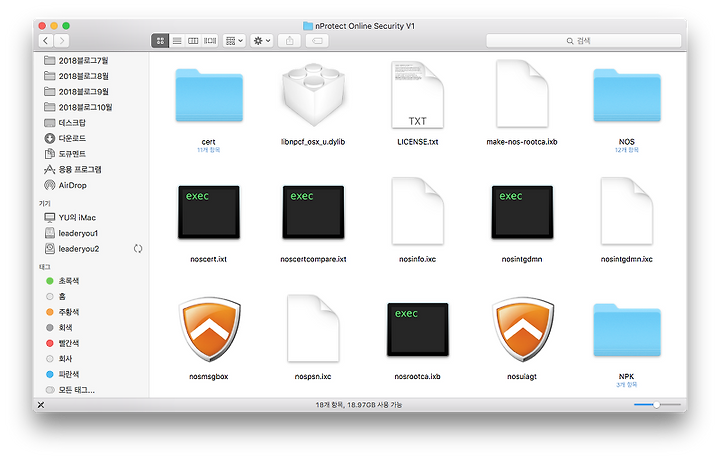Image resolution: width=720 pixels, height=460 pixels.
Task: Select the nosuiagt shield app
Action: [x=523, y=329]
